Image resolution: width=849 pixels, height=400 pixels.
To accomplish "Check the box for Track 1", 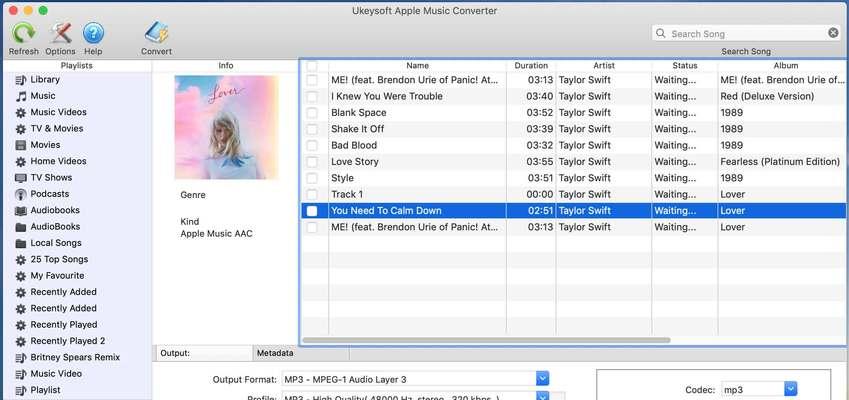I will click(x=312, y=194).
